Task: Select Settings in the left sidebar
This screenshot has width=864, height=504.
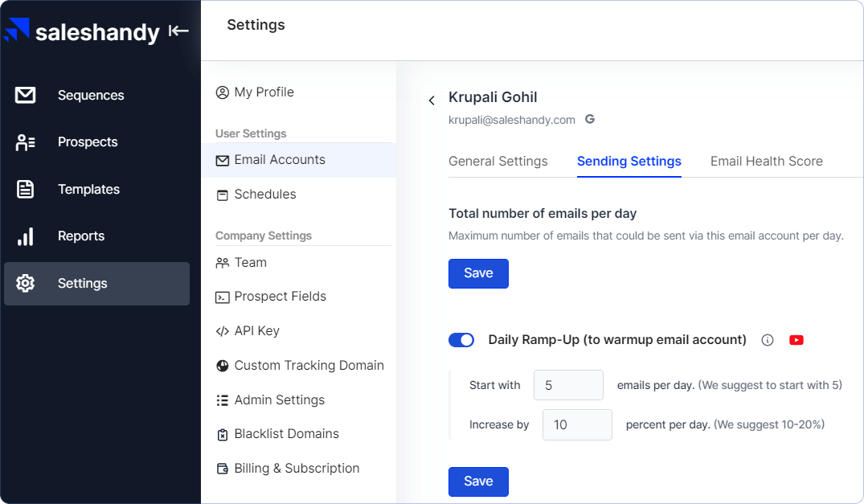Action: click(96, 284)
